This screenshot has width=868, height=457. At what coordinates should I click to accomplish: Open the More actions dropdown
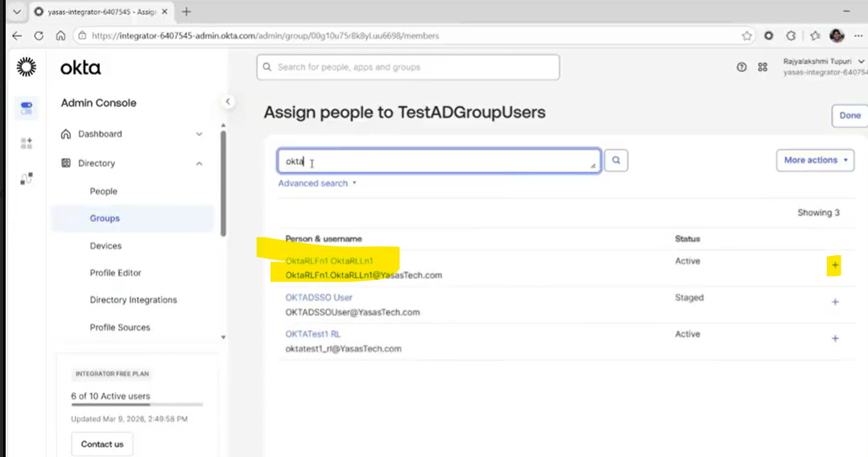tap(814, 160)
